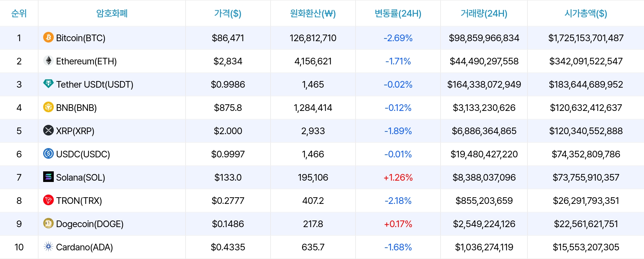The height and width of the screenshot is (259, 644).
Task: Sort by the 변동률(24H) column header
Action: (398, 13)
